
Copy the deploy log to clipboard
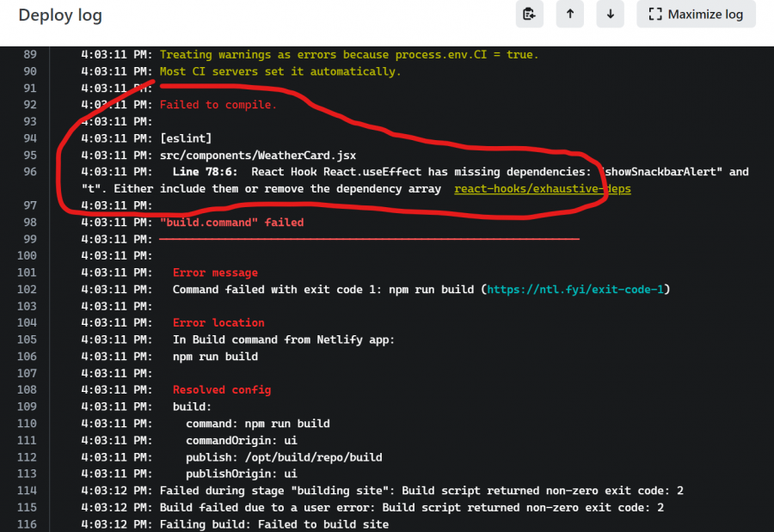[529, 15]
